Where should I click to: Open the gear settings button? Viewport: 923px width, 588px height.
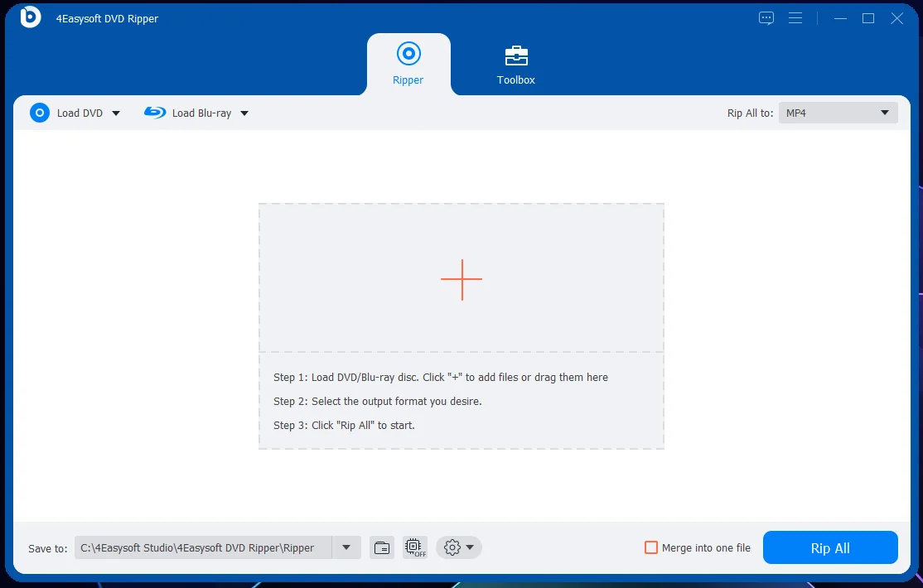tap(458, 548)
